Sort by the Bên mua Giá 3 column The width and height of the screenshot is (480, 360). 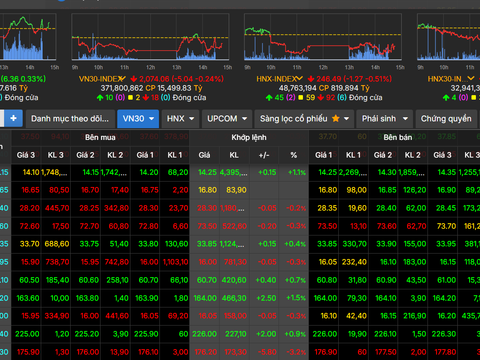point(26,155)
